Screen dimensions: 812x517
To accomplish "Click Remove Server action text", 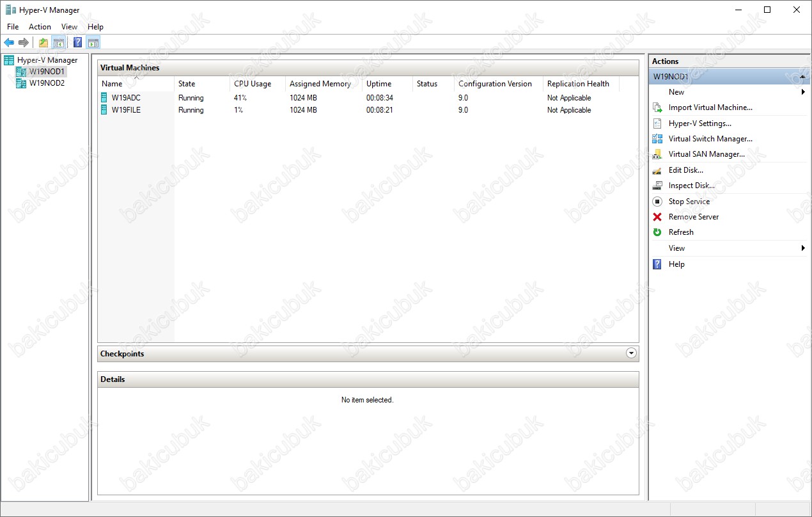I will pyautogui.click(x=694, y=217).
